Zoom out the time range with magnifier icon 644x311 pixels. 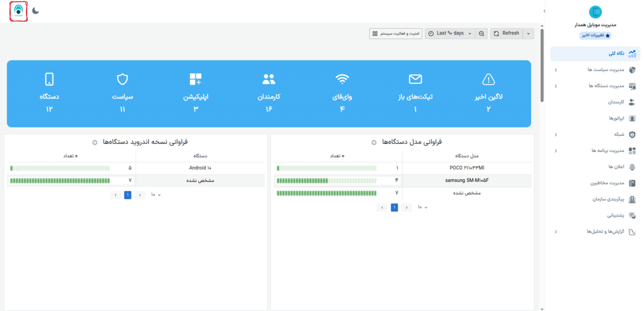[481, 33]
